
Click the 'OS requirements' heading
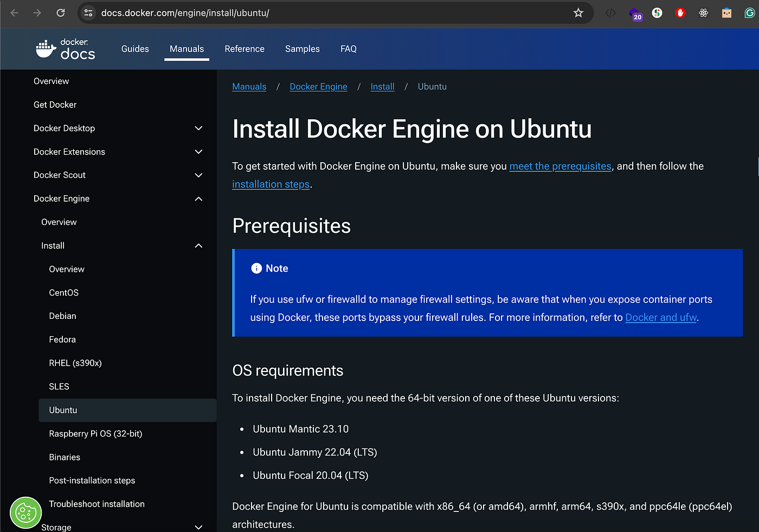[x=288, y=371]
